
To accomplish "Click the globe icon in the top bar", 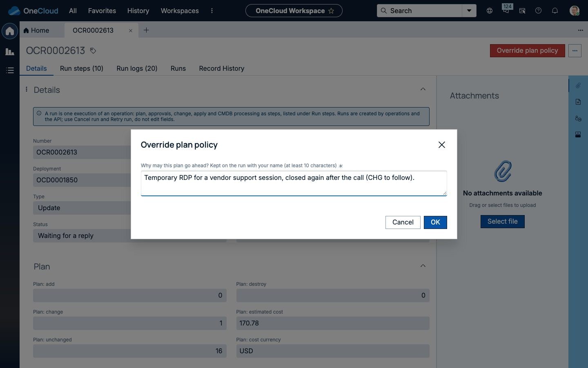I will (490, 11).
